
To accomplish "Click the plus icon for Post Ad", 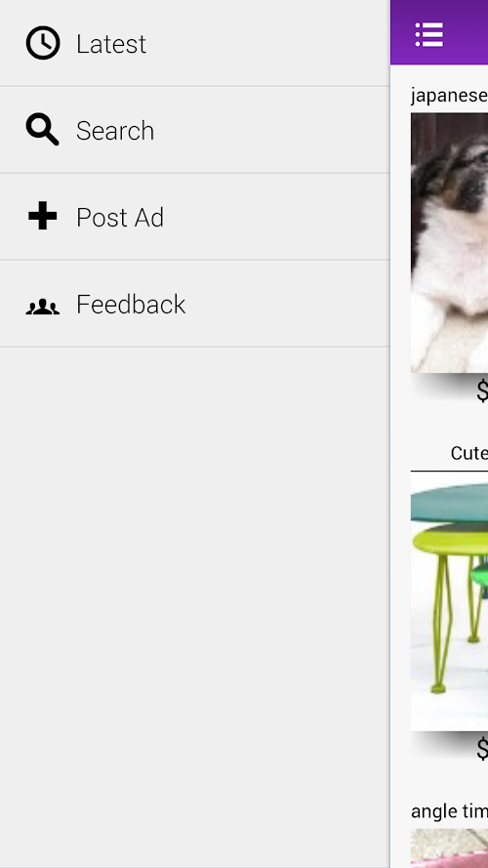I will point(43,216).
